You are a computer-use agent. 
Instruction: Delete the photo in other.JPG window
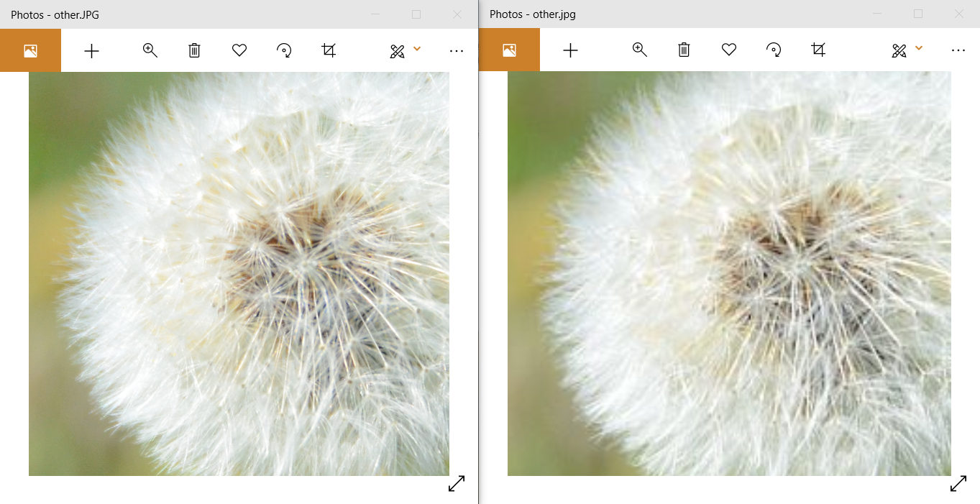coord(194,50)
